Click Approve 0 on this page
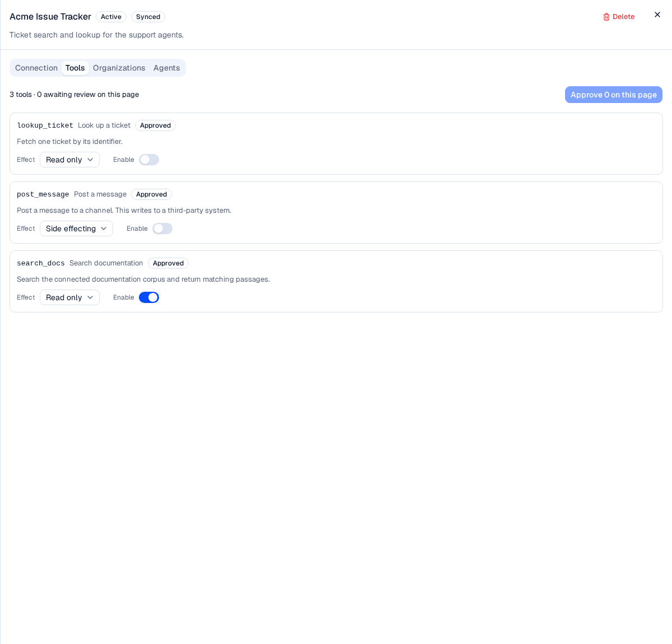Screen dimensions: 672x644 pos(614,95)
